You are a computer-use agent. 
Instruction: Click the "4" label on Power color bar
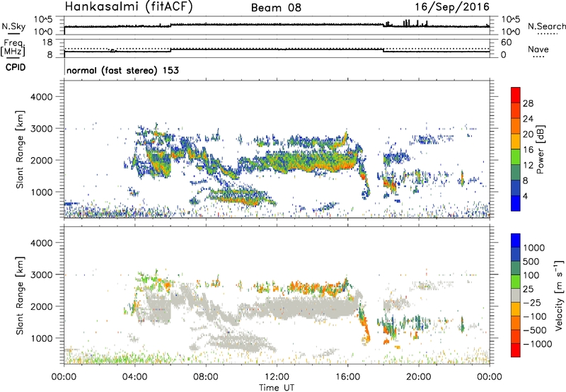(526, 196)
